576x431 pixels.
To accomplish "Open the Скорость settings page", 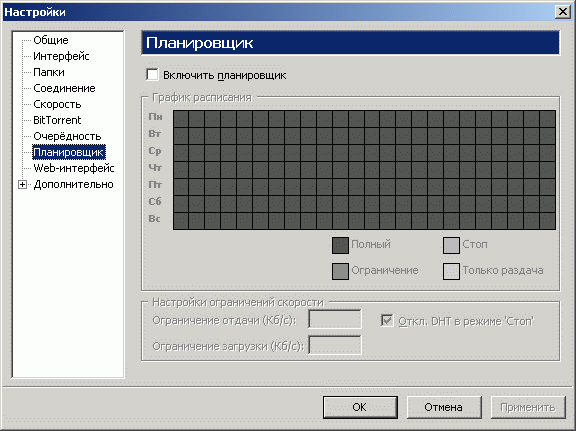I will 57,104.
